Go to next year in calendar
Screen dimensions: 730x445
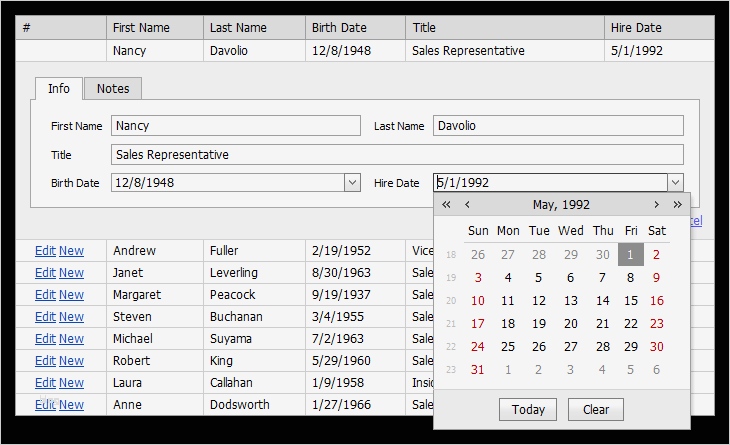[677, 205]
